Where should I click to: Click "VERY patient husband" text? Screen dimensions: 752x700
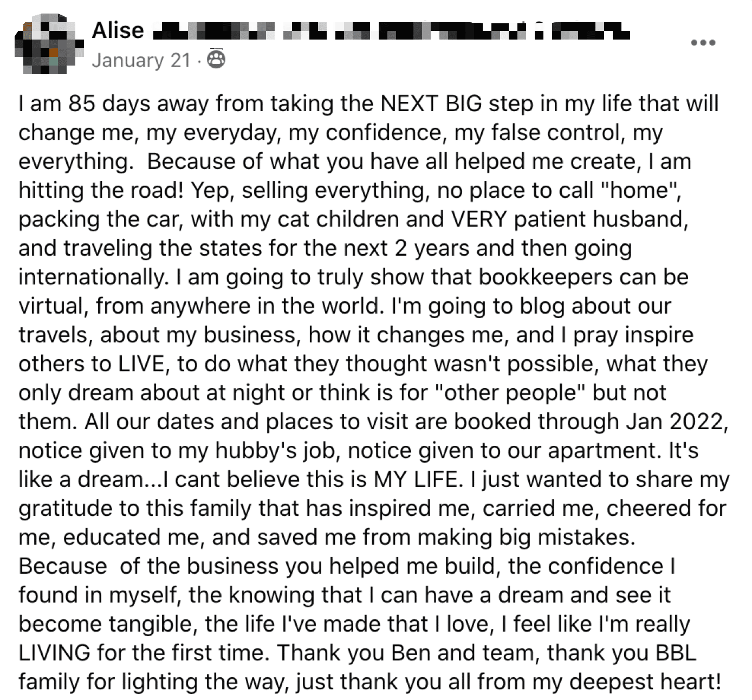[569, 219]
